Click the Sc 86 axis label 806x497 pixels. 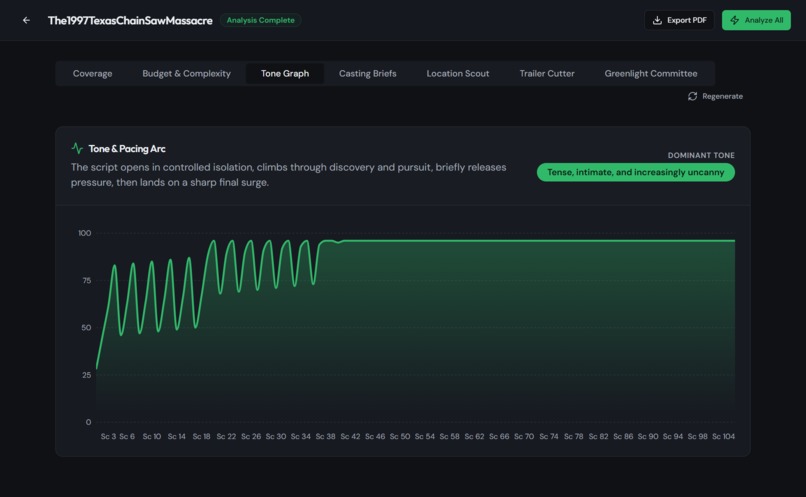tap(623, 436)
